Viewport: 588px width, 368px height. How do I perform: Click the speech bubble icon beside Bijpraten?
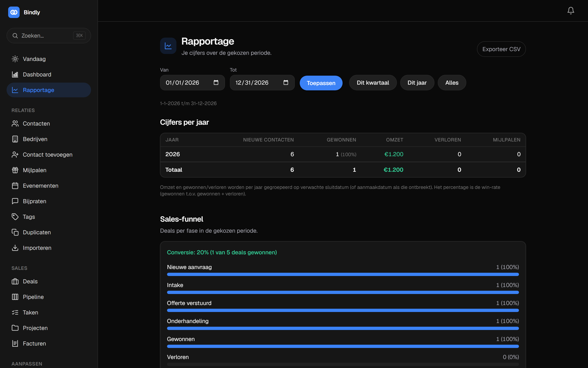coord(15,201)
